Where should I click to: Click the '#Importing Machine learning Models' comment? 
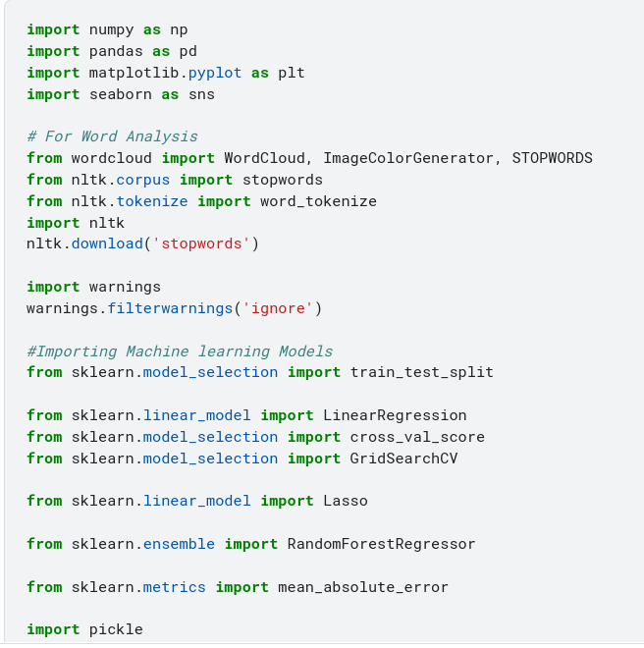coord(180,351)
